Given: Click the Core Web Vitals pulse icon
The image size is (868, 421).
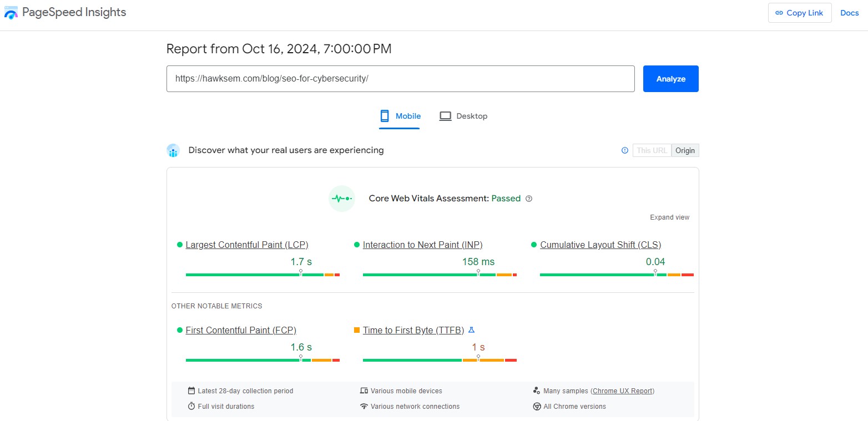Looking at the screenshot, I should pos(341,199).
